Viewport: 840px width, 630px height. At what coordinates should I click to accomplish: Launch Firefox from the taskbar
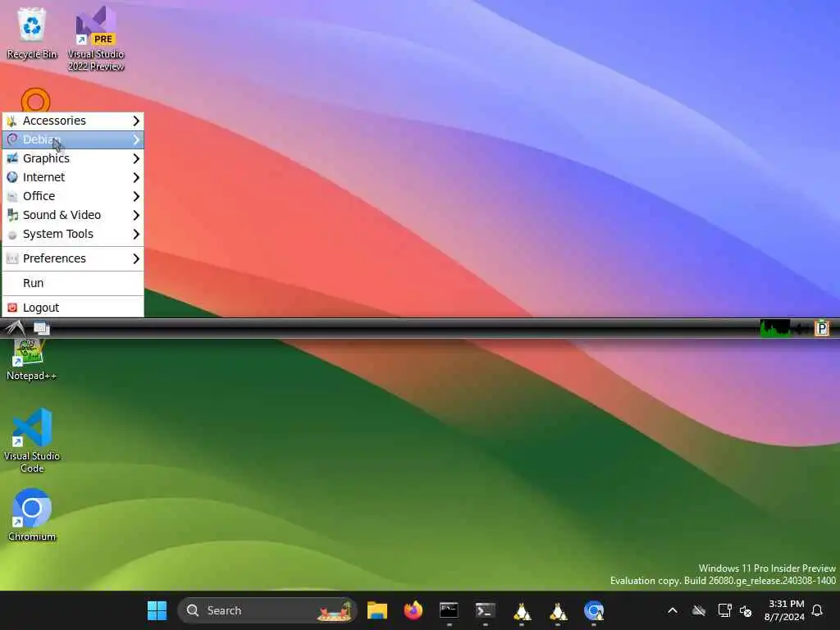coord(413,610)
